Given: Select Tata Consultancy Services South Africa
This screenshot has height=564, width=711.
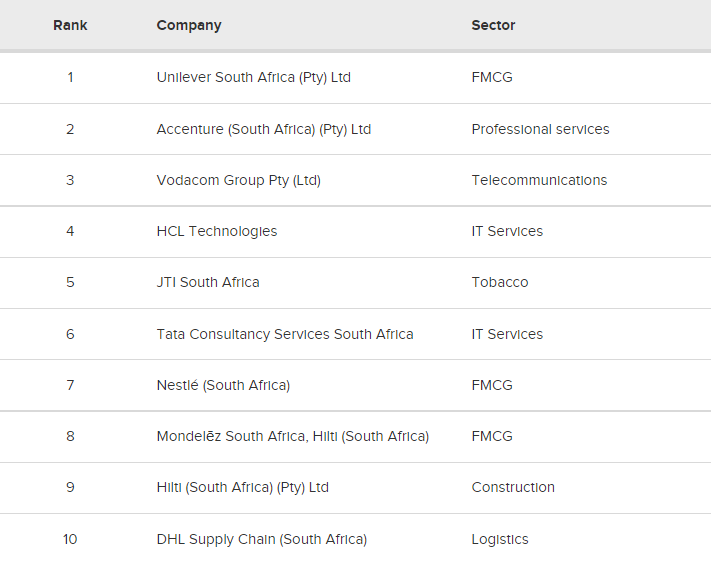Looking at the screenshot, I should coord(285,335).
